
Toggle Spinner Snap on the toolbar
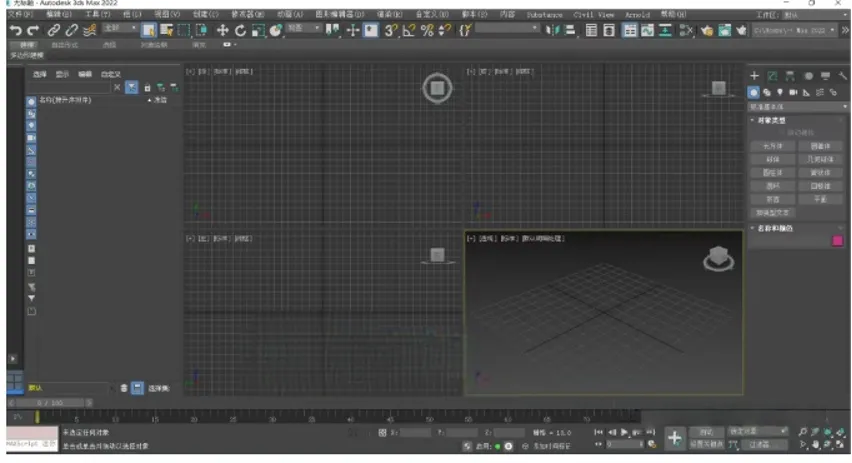444,30
